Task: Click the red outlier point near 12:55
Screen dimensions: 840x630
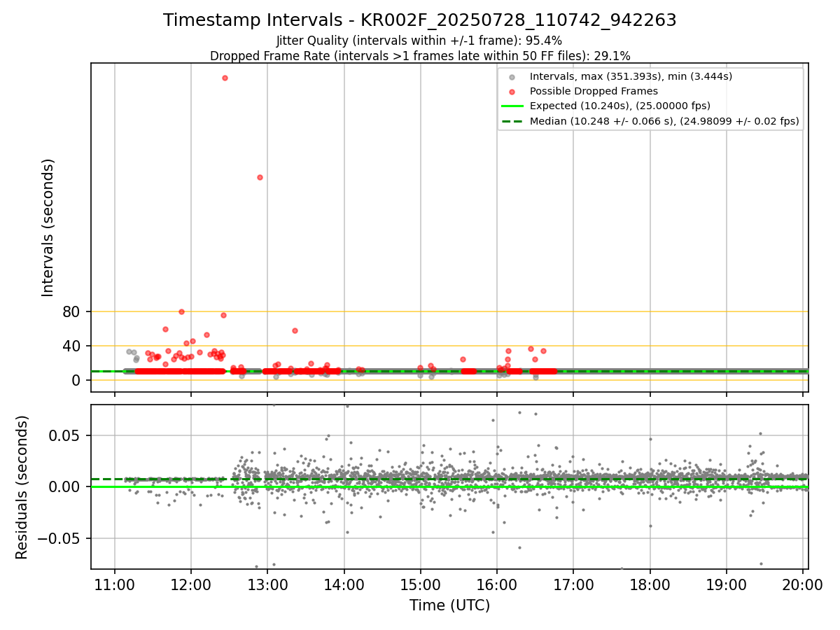Action: (x=260, y=177)
